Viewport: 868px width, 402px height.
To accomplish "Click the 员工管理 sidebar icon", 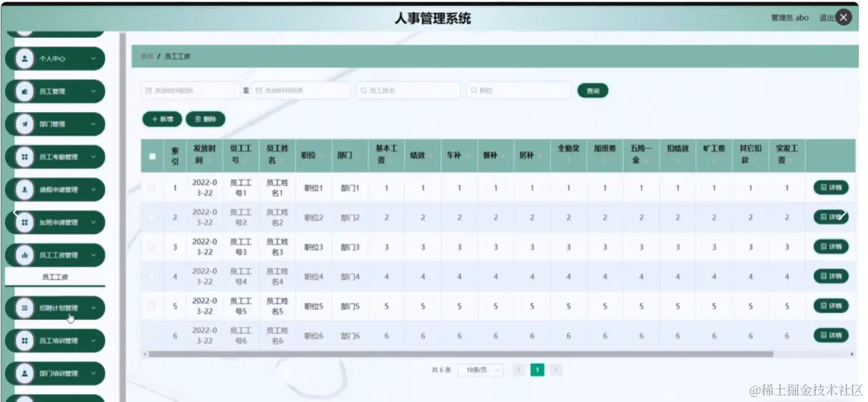I will click(x=25, y=91).
